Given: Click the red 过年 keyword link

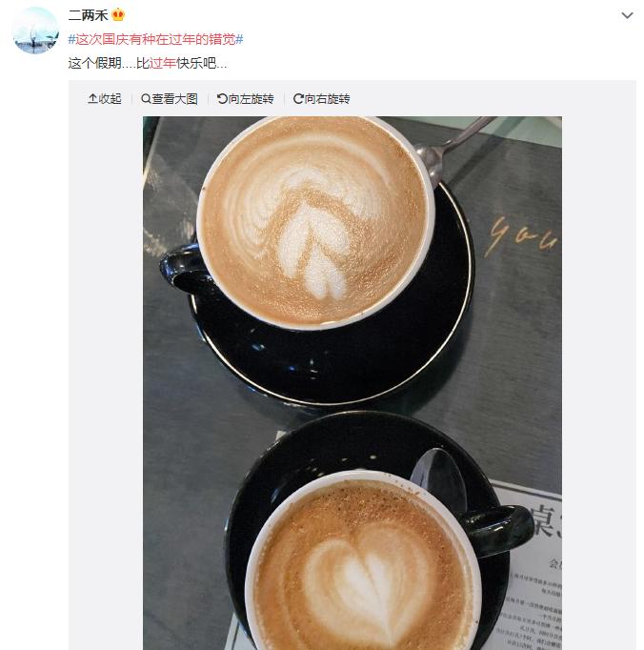Looking at the screenshot, I should [163, 63].
